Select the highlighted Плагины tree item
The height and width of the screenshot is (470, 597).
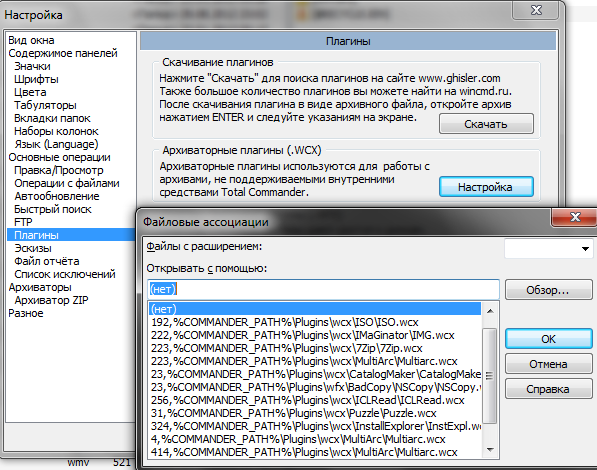(x=71, y=235)
